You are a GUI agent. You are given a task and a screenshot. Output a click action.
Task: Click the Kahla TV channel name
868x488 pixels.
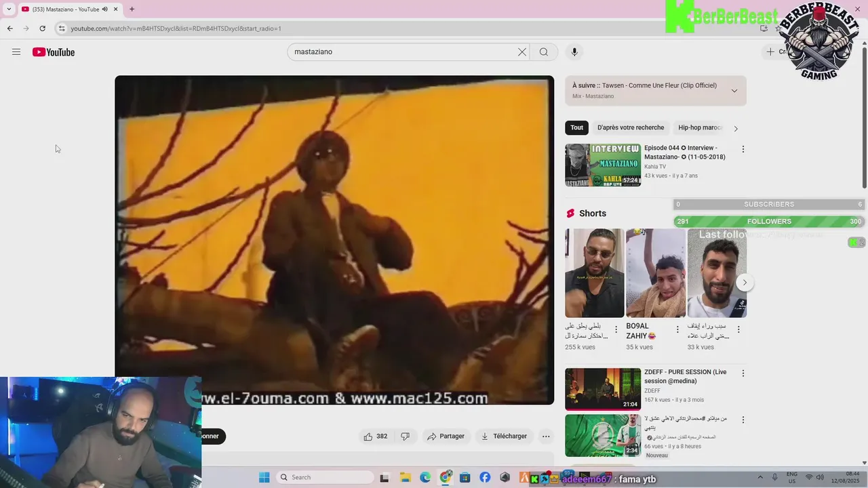655,167
